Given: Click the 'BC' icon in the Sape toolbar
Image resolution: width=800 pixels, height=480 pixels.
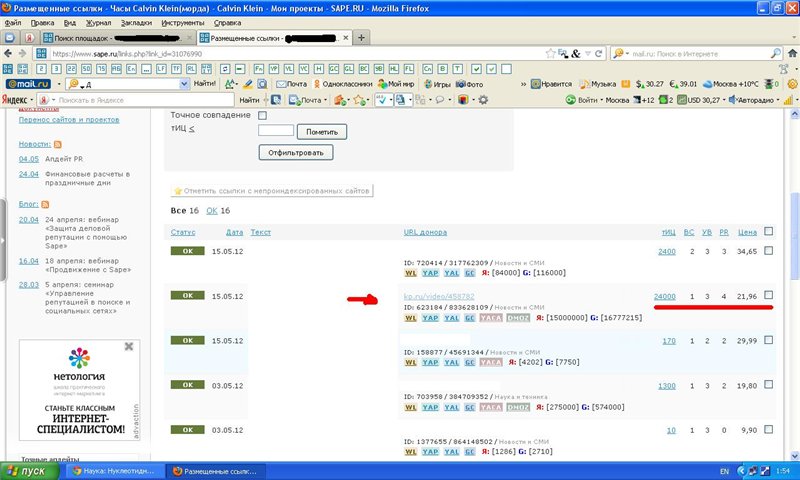Looking at the screenshot, I should point(364,69).
